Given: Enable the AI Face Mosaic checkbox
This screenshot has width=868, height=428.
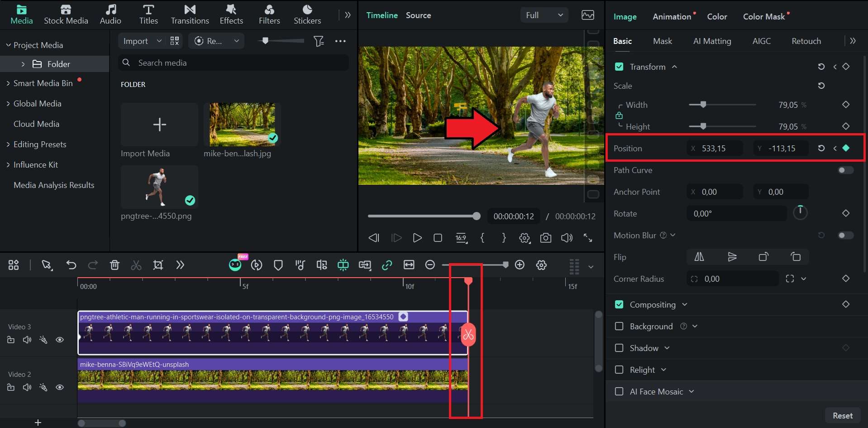Looking at the screenshot, I should tap(619, 391).
